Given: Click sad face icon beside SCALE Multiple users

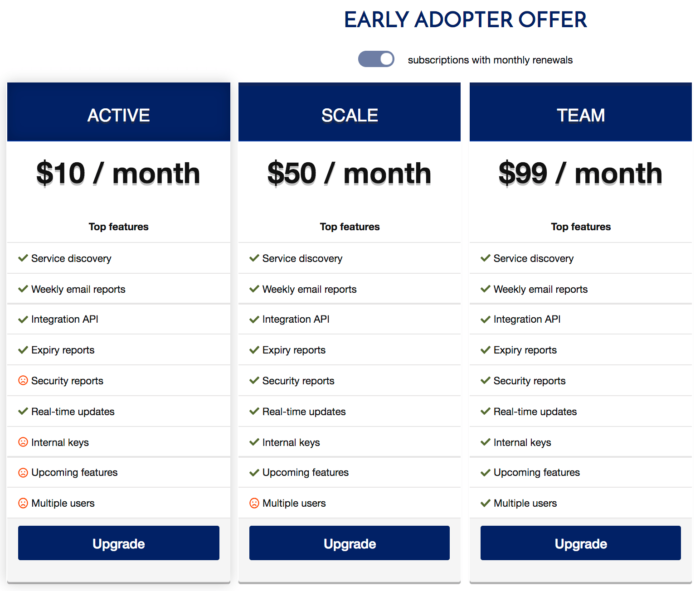Looking at the screenshot, I should 254,503.
